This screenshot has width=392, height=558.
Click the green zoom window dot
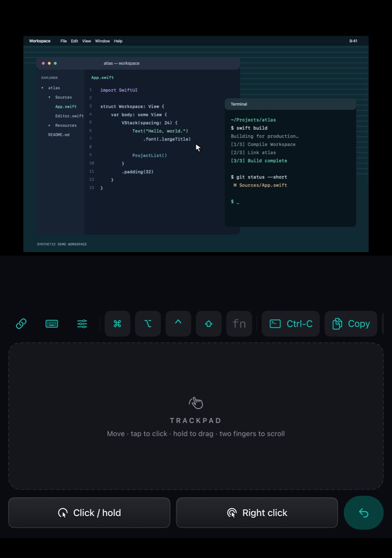55,63
